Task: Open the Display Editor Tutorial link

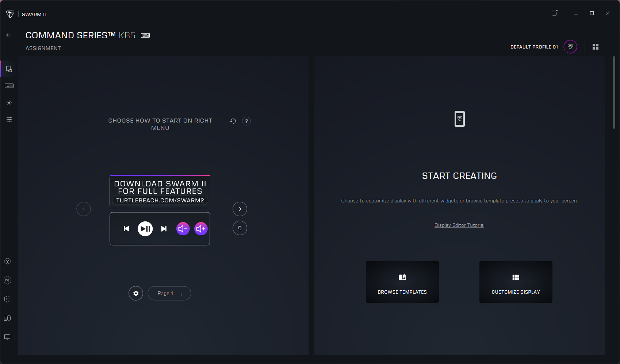Action: coord(459,225)
